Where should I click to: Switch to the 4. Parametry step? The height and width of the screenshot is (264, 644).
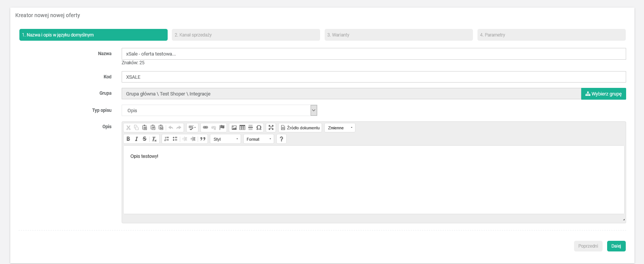click(551, 35)
